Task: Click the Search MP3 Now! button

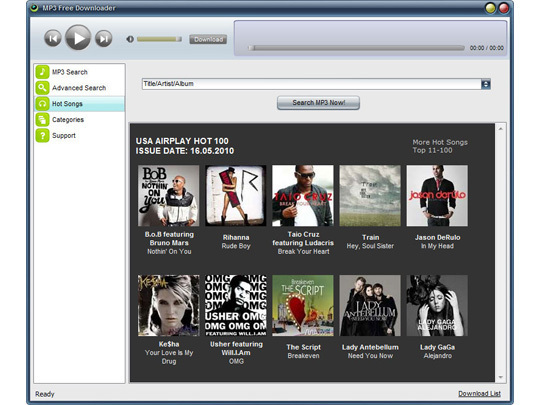Action: point(318,103)
